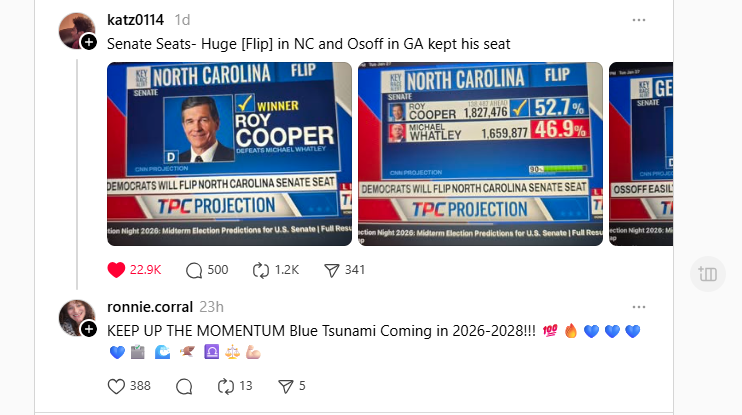742x415 pixels.
Task: Open replies on katz0114's post
Action: (194, 269)
